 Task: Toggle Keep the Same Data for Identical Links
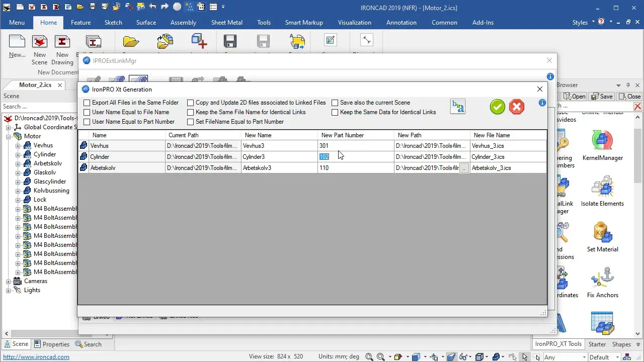(x=335, y=112)
